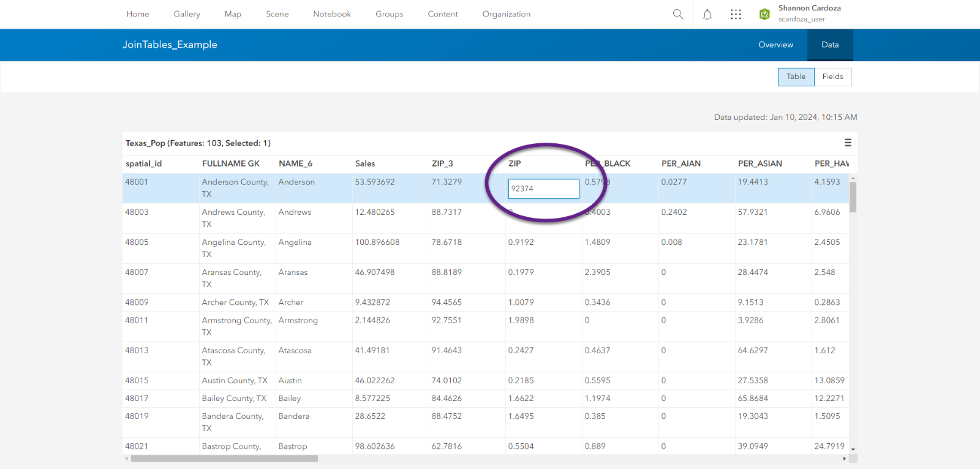The image size is (980, 469).
Task: Open the Content menu item
Action: click(443, 14)
